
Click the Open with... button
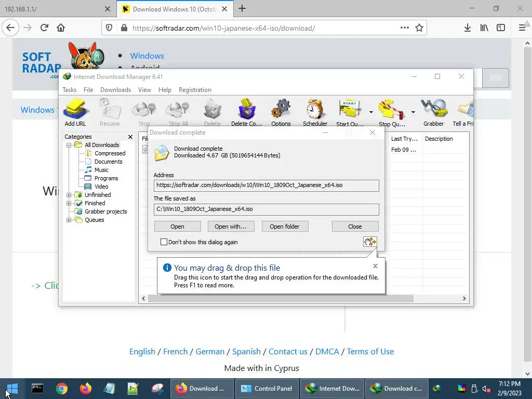pos(231,227)
